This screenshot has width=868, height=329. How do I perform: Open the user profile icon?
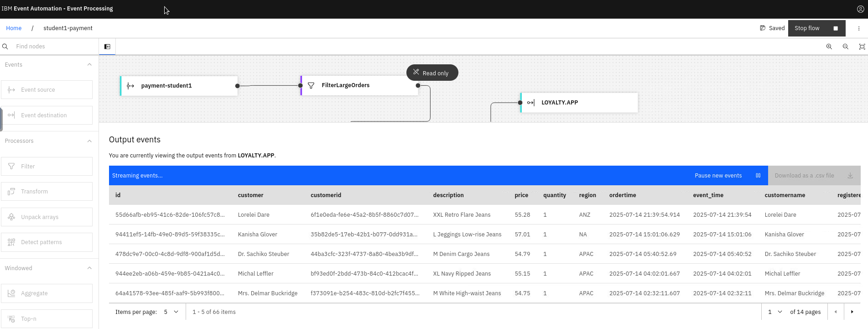[x=860, y=9]
